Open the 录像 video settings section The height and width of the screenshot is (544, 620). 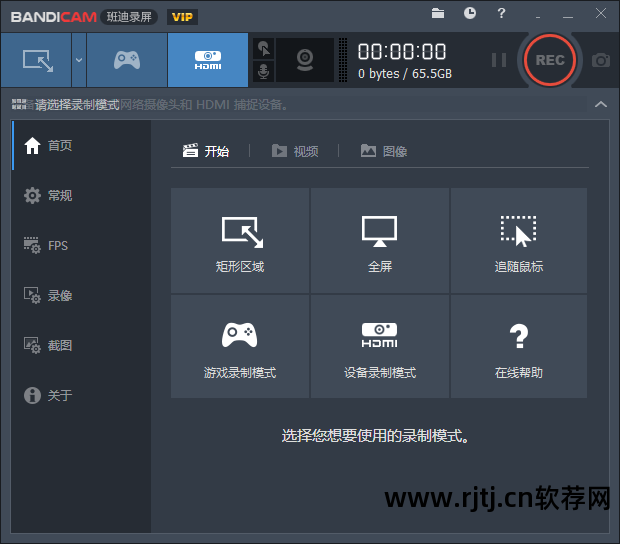pyautogui.click(x=81, y=295)
